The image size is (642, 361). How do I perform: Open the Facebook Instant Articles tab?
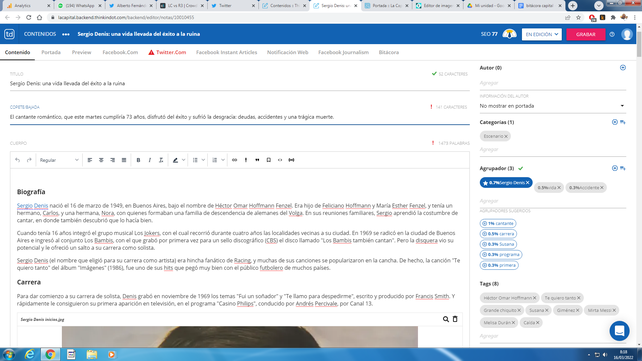(x=226, y=52)
